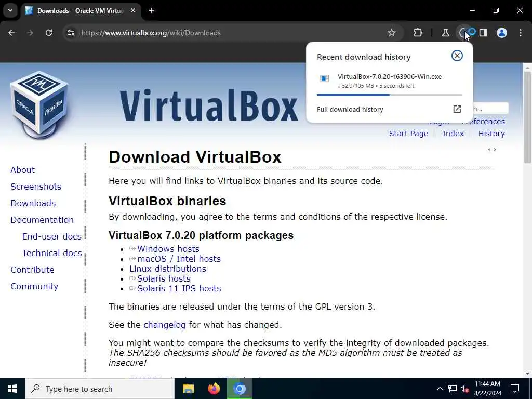This screenshot has width=532, height=399.
Task: Download the Windows hosts package
Action: [168, 249]
